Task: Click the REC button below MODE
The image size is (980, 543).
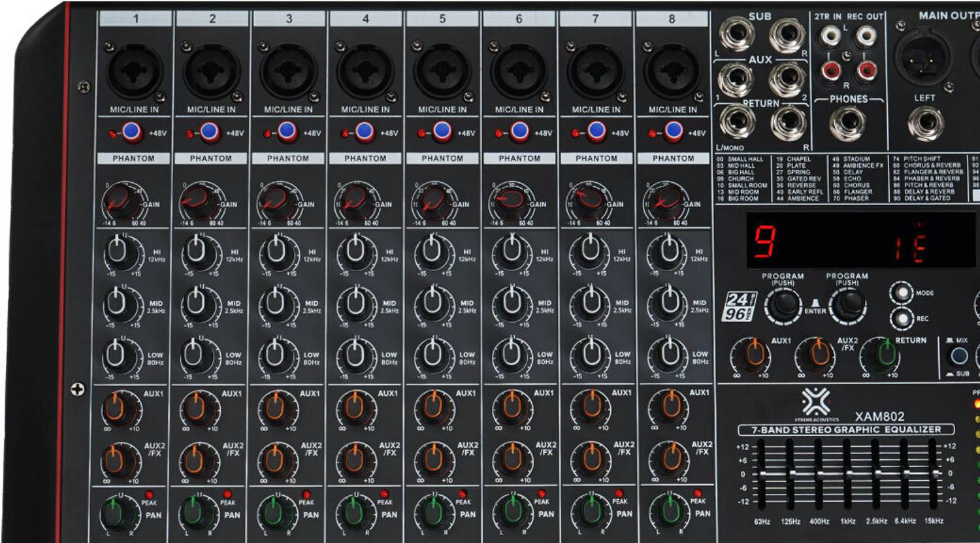Action: (x=902, y=319)
